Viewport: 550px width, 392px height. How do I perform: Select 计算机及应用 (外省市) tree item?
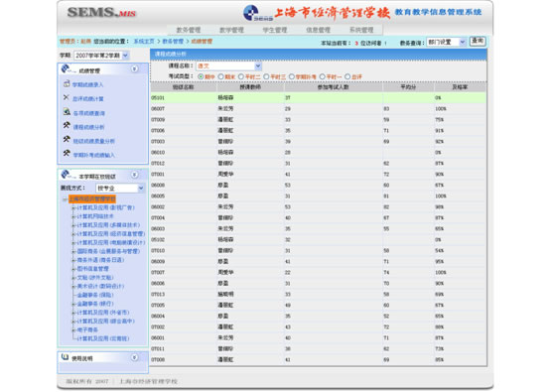point(103,313)
